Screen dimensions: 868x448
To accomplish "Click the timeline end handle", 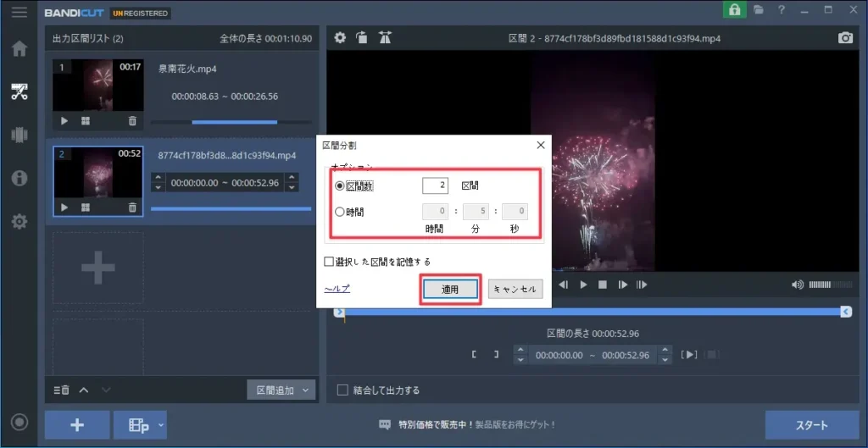I will (846, 312).
